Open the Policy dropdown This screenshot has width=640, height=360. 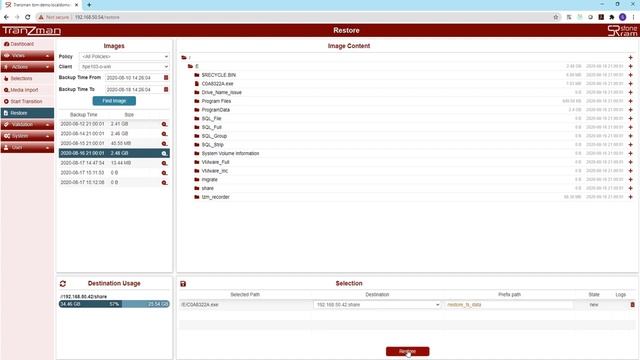click(124, 56)
